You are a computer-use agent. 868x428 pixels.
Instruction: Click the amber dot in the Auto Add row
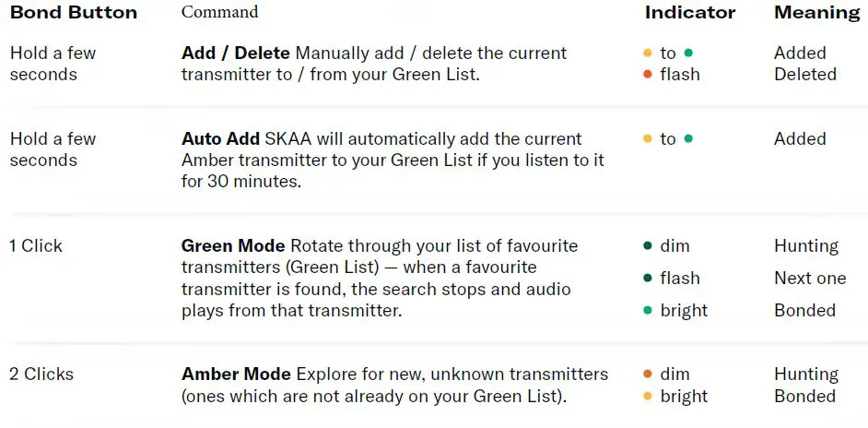coord(648,139)
